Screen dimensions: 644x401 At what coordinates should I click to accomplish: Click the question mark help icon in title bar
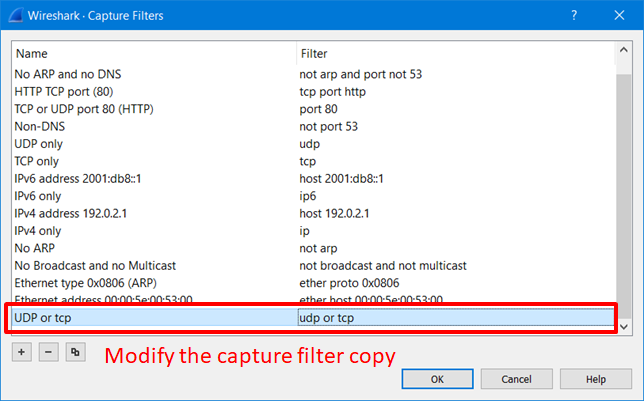574,15
